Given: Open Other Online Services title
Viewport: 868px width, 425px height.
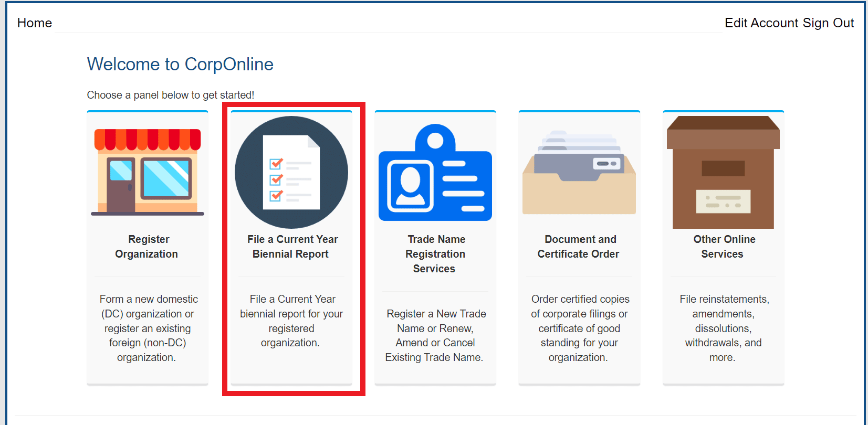Looking at the screenshot, I should tap(724, 247).
